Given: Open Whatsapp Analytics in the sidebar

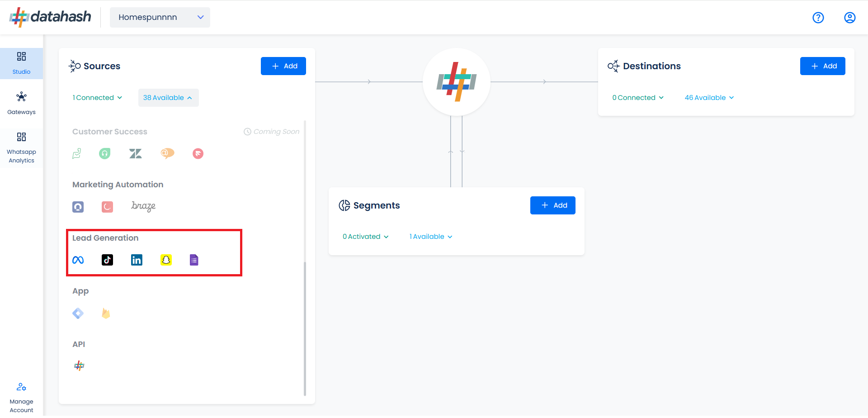Looking at the screenshot, I should click(21, 147).
